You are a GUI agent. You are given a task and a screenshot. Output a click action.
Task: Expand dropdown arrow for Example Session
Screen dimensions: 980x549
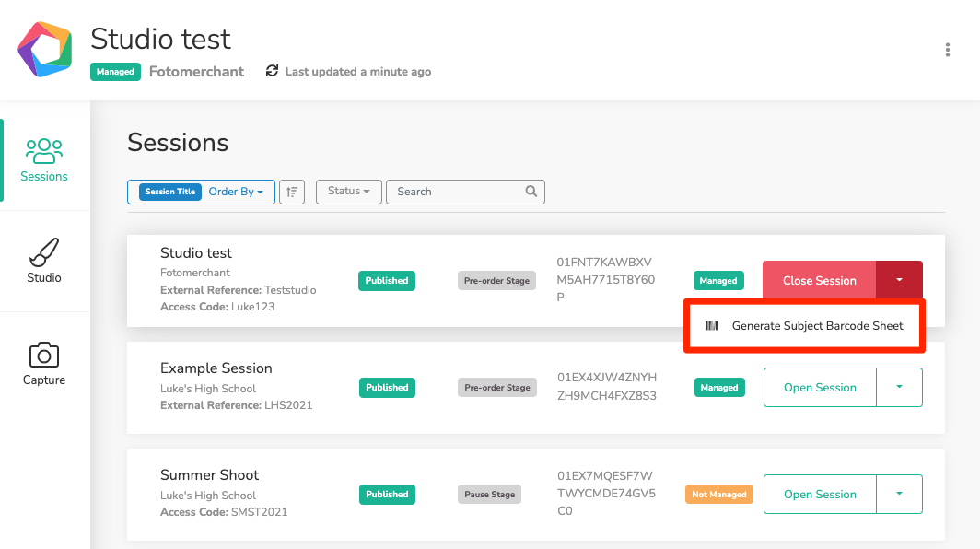[x=899, y=387]
